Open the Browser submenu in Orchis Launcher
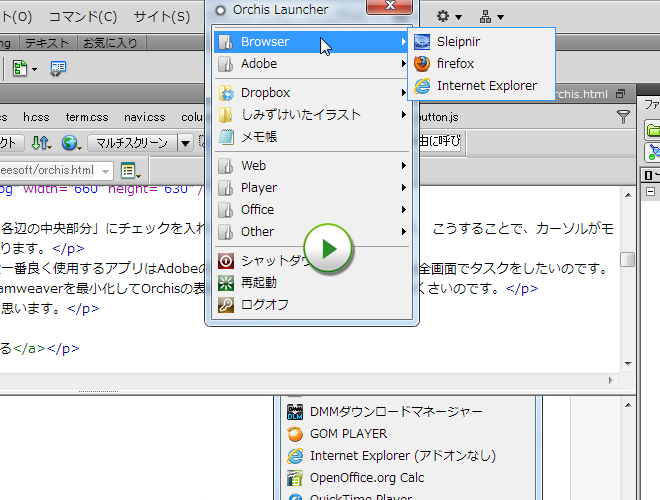 coord(311,42)
